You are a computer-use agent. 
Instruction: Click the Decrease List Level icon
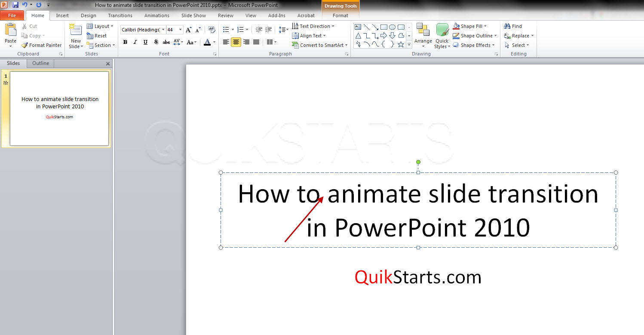259,30
